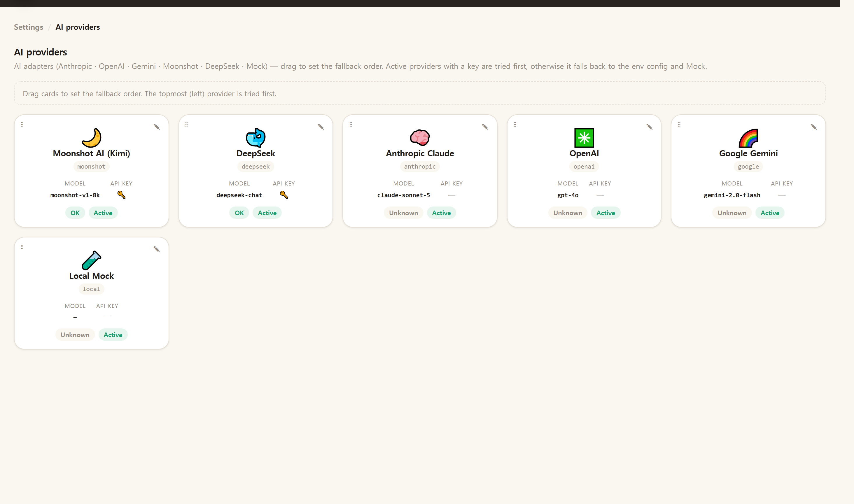The height and width of the screenshot is (504, 854).
Task: Click Unknown badge on Local Mock card
Action: pyautogui.click(x=75, y=335)
